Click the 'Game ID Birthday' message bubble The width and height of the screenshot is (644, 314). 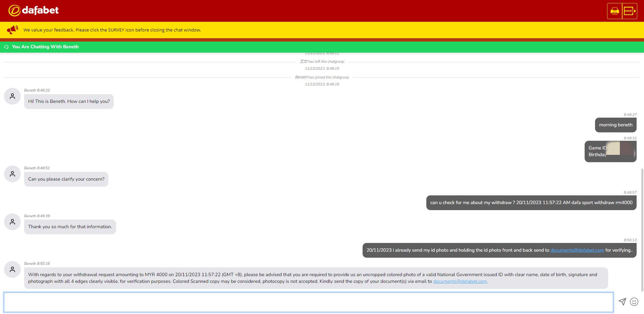tap(610, 151)
